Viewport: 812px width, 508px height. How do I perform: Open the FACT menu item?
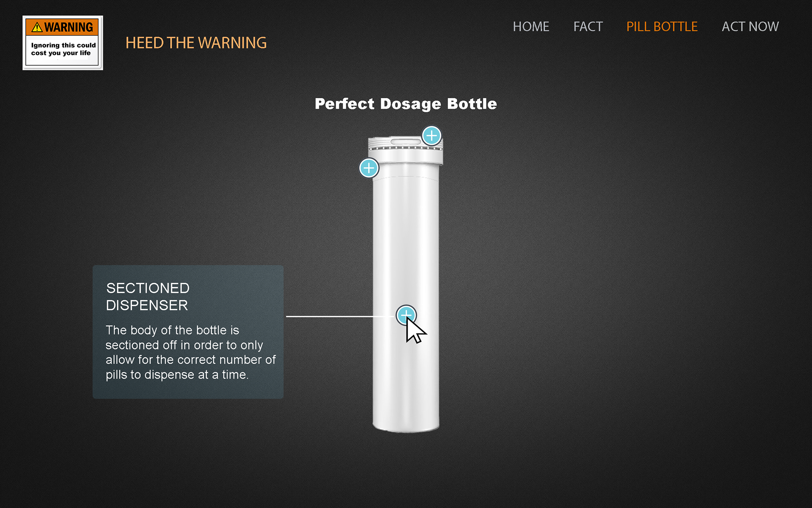coord(588,27)
